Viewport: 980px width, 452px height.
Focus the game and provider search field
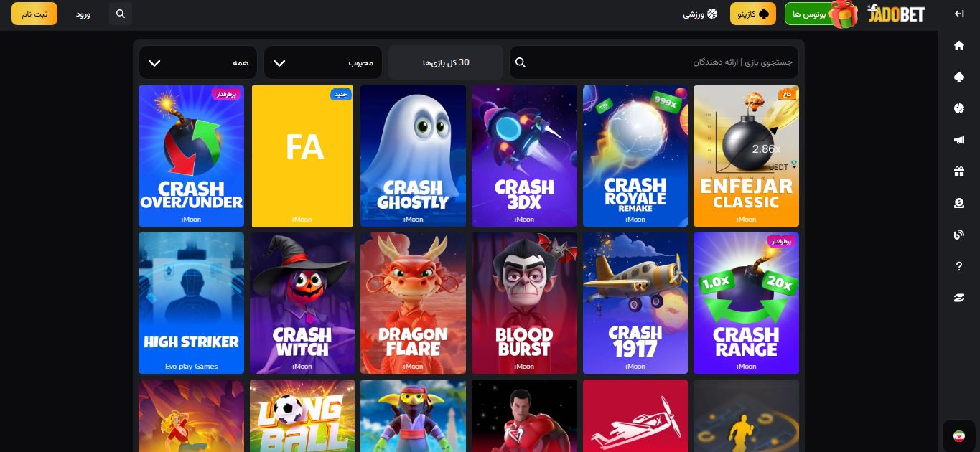click(654, 62)
